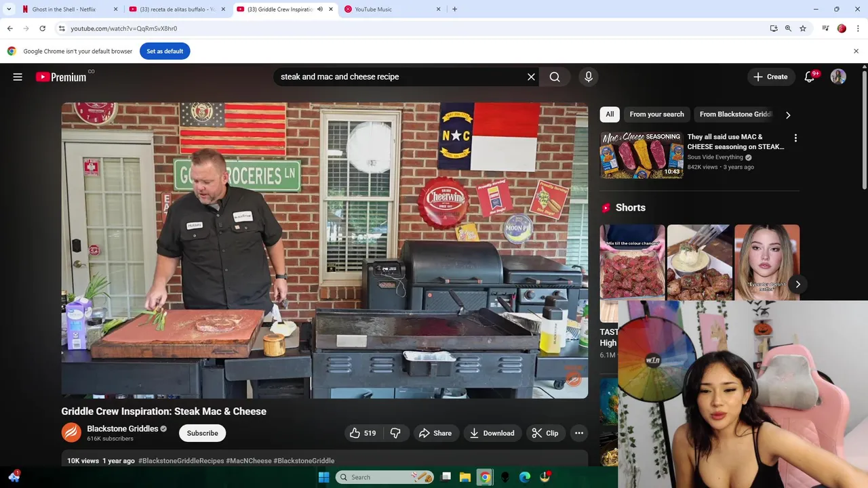Screen dimensions: 868x488
Task: Open more actions ellipsis under video
Action: pyautogui.click(x=579, y=433)
